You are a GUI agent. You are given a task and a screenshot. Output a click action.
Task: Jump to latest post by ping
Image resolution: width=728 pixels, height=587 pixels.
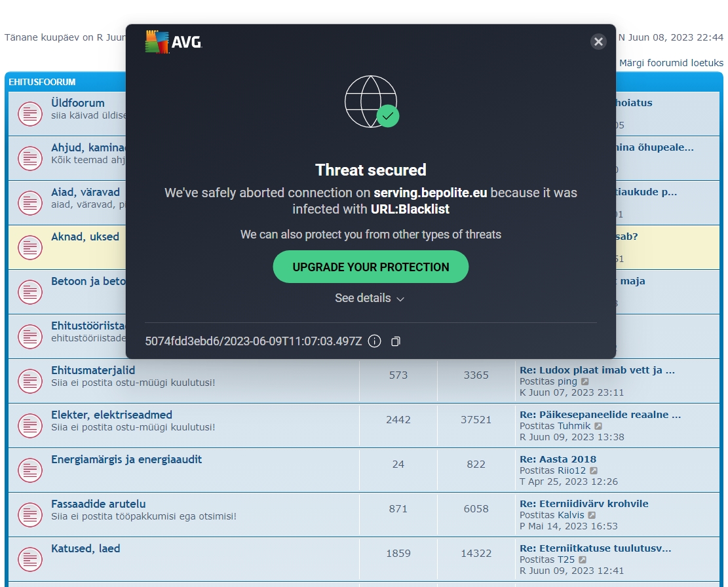click(x=584, y=381)
